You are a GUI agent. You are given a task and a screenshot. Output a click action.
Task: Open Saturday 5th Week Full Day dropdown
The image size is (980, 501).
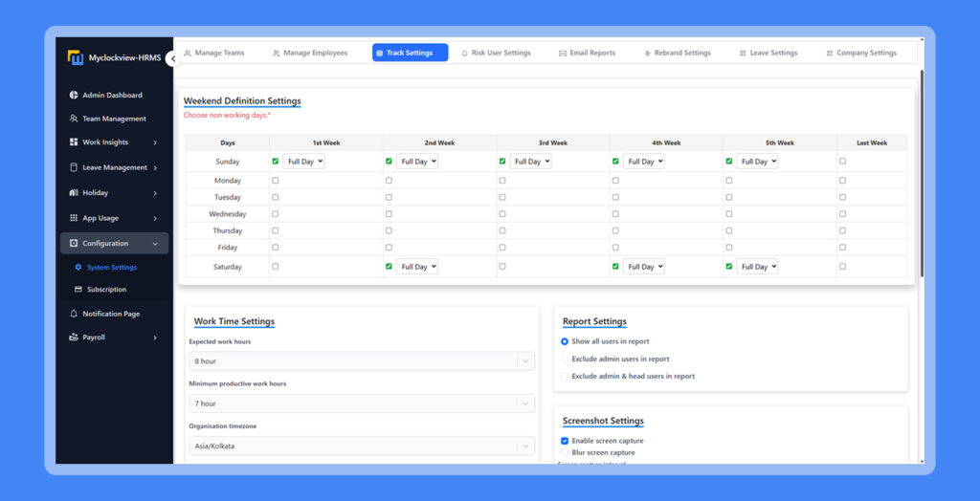[x=758, y=267]
